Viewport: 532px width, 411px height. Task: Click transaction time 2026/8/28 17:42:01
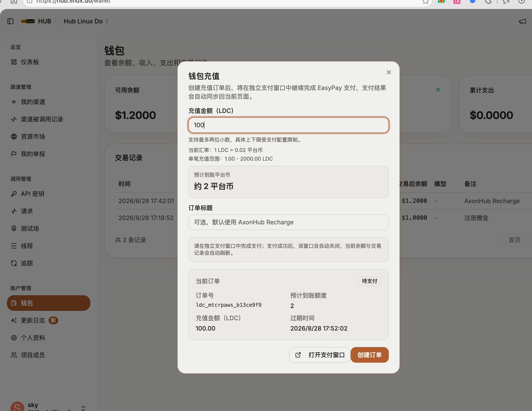pos(146,201)
